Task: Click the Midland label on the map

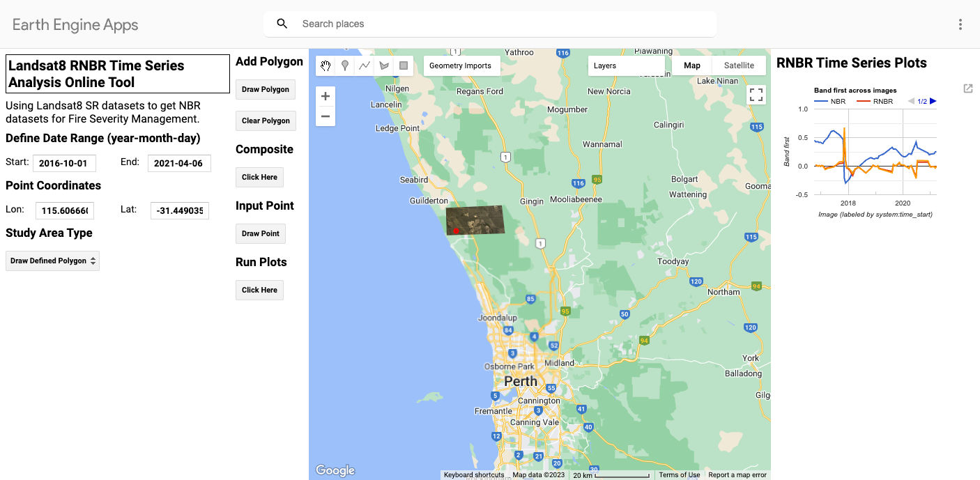Action: click(x=560, y=363)
